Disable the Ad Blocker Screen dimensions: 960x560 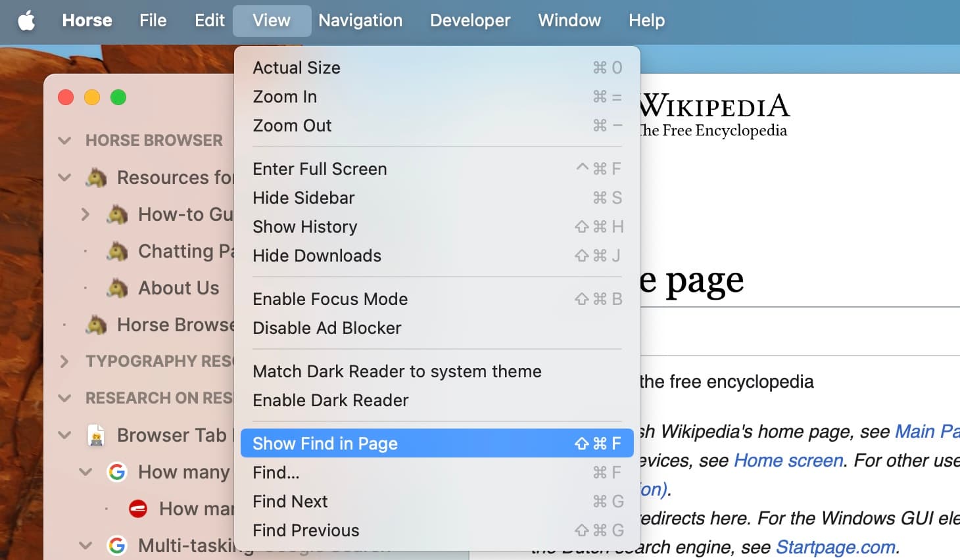[327, 328]
